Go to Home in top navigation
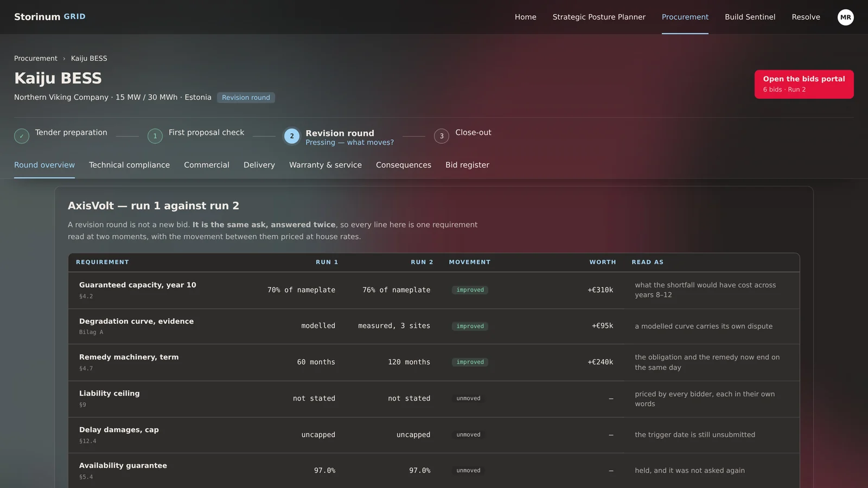The height and width of the screenshot is (488, 868). [525, 17]
